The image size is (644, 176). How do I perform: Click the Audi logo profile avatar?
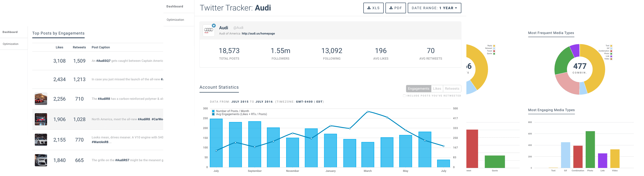pyautogui.click(x=208, y=30)
